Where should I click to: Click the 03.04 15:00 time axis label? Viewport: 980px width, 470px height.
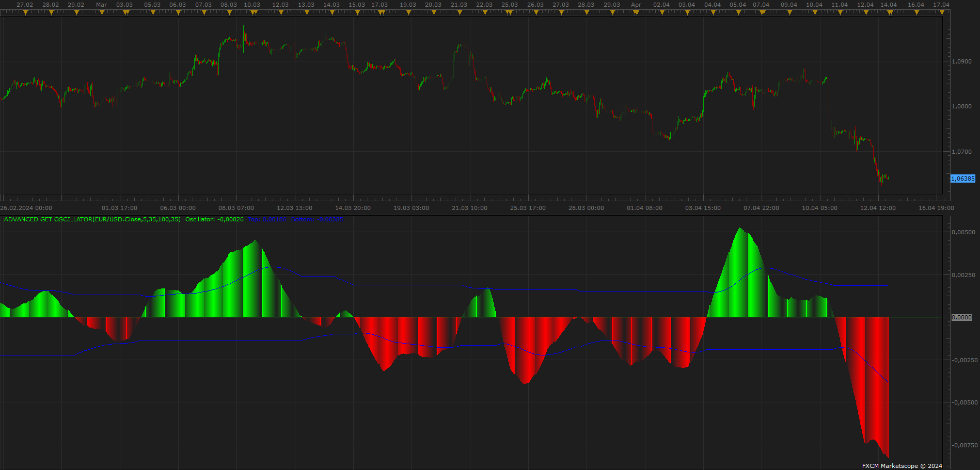703,208
